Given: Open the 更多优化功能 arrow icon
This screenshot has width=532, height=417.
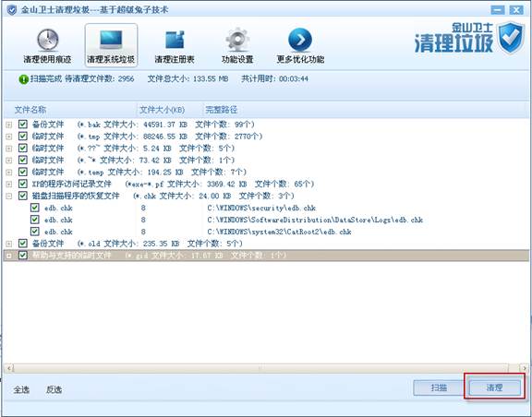Looking at the screenshot, I should coord(300,40).
